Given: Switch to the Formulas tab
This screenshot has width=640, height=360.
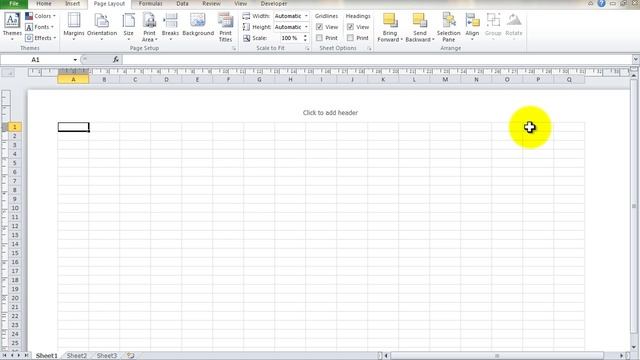Looking at the screenshot, I should coord(150,4).
